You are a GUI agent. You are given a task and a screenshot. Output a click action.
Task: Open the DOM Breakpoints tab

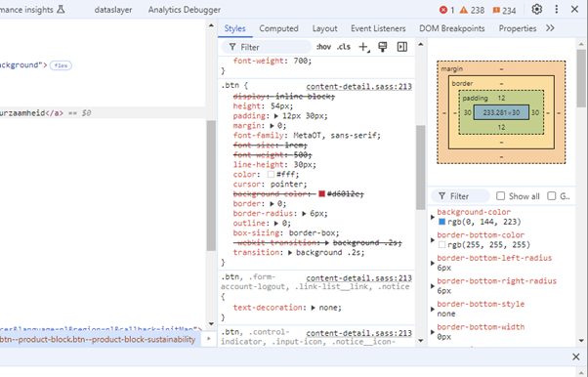[452, 28]
